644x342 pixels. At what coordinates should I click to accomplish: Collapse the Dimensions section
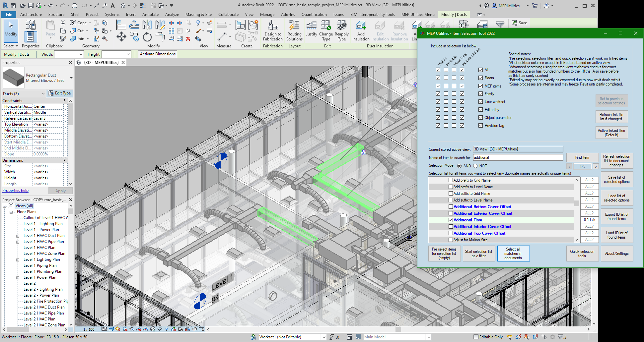[64, 160]
